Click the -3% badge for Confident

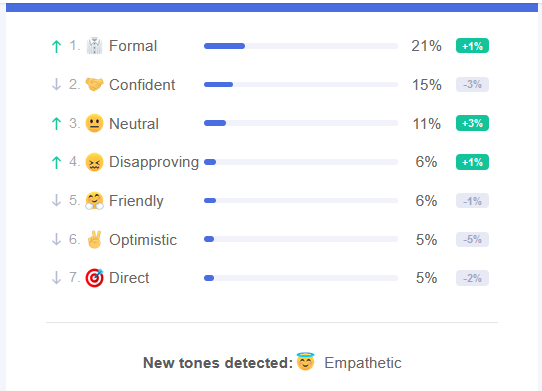point(472,84)
